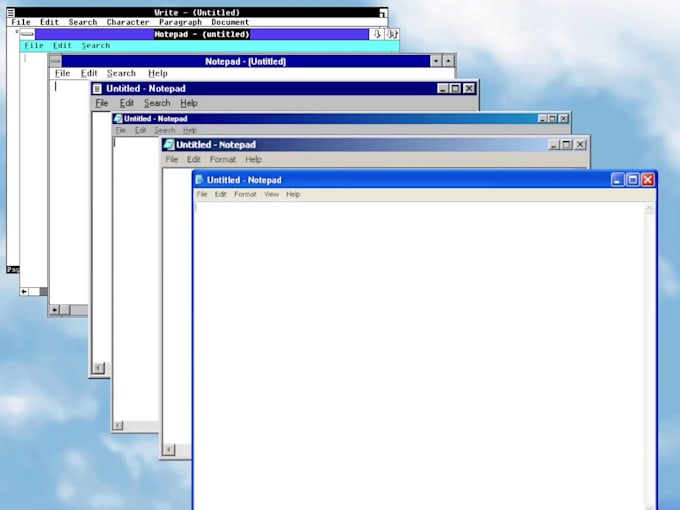The height and width of the screenshot is (510, 680).
Task: Open Edit menu in Notepad - (Untitled) window
Action: (89, 73)
